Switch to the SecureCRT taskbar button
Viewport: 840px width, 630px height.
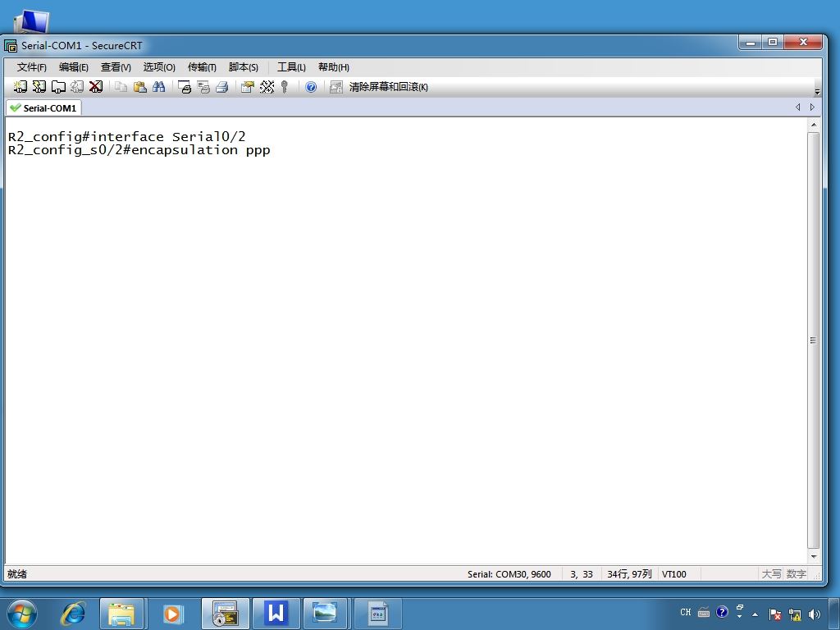[x=225, y=614]
